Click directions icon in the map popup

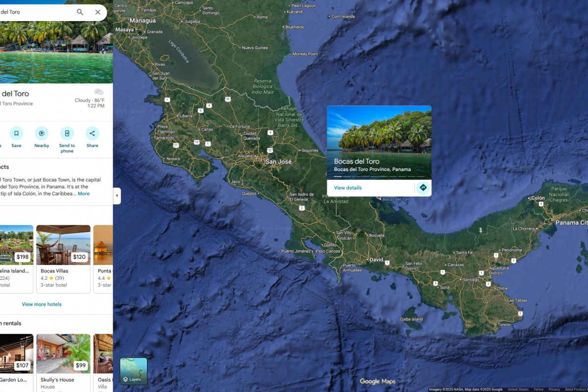pyautogui.click(x=423, y=188)
